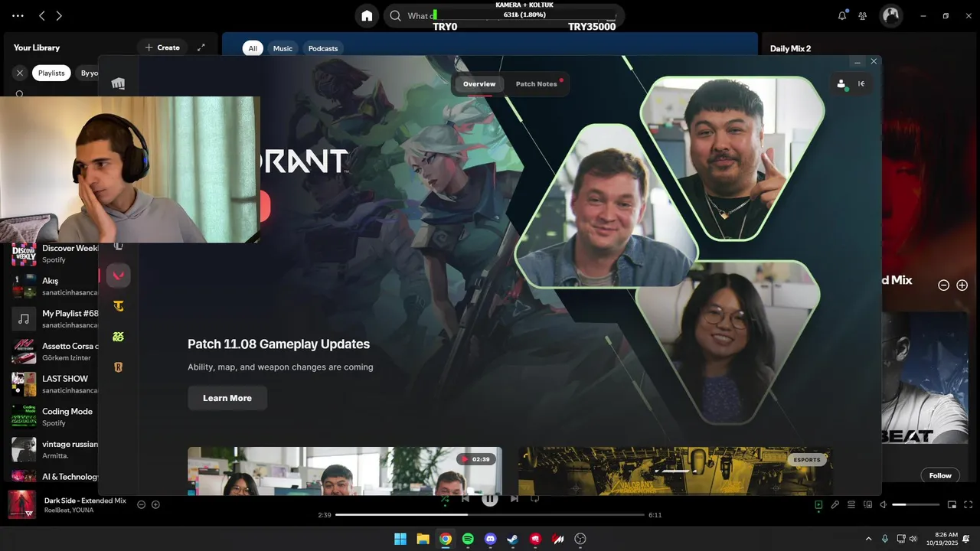Click Learn More for Patch 11.08
This screenshot has height=551, width=980.
click(x=227, y=398)
